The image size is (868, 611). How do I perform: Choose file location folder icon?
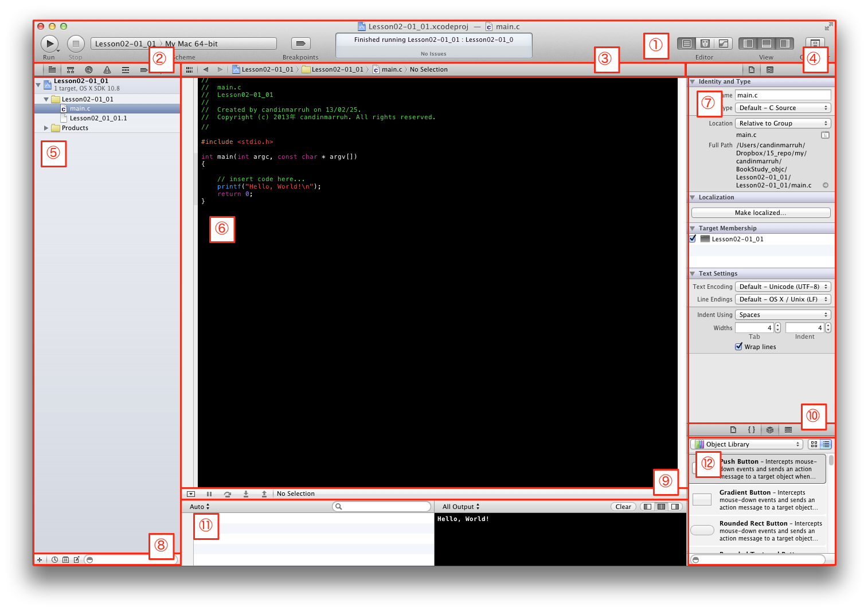[x=825, y=135]
